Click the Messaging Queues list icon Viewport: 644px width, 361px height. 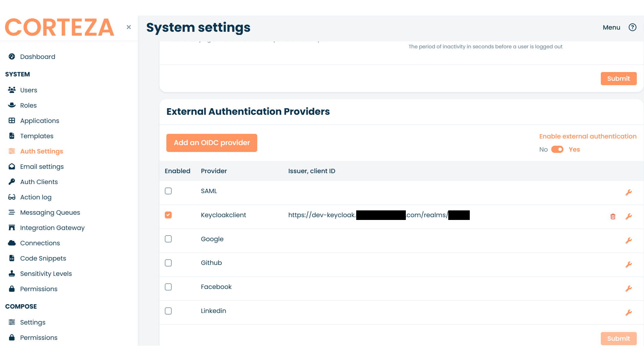(12, 212)
